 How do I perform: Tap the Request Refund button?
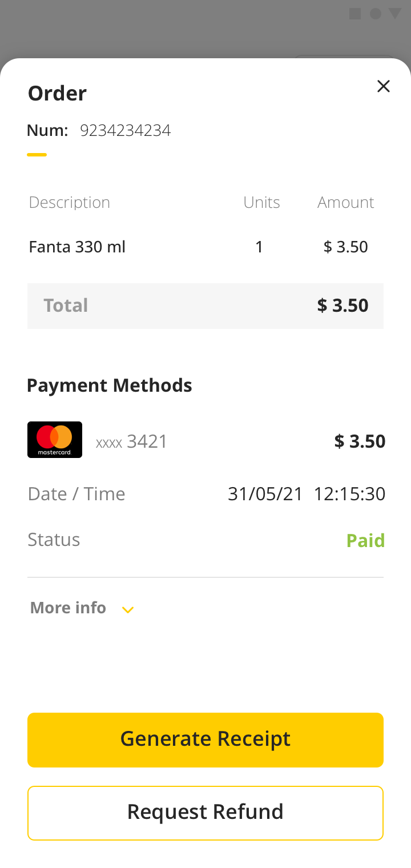tap(205, 813)
